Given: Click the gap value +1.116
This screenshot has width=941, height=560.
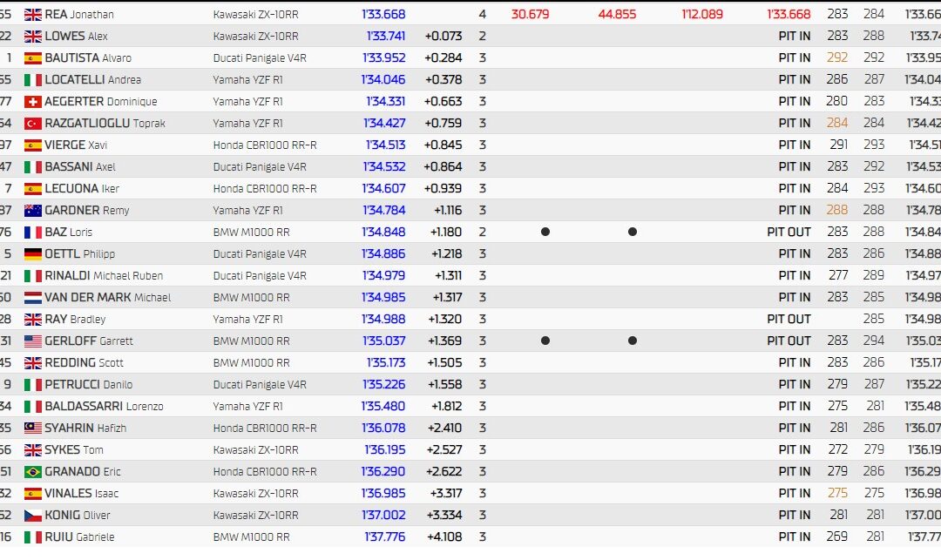Looking at the screenshot, I should [x=448, y=211].
